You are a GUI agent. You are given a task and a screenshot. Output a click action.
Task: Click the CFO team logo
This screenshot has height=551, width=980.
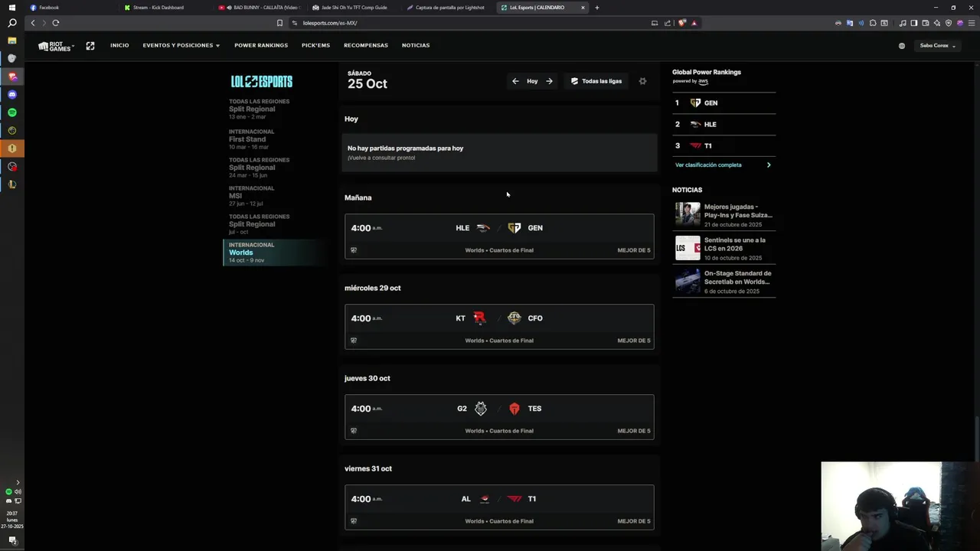[514, 318]
